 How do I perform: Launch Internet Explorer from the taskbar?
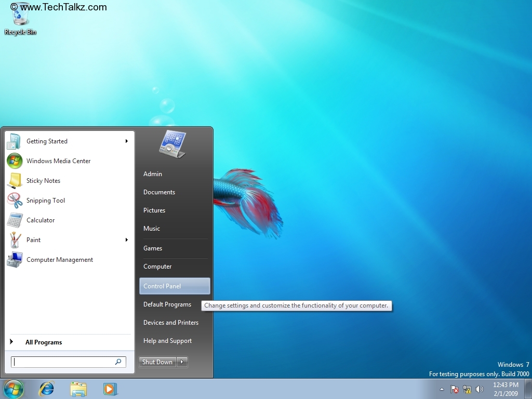(x=46, y=389)
